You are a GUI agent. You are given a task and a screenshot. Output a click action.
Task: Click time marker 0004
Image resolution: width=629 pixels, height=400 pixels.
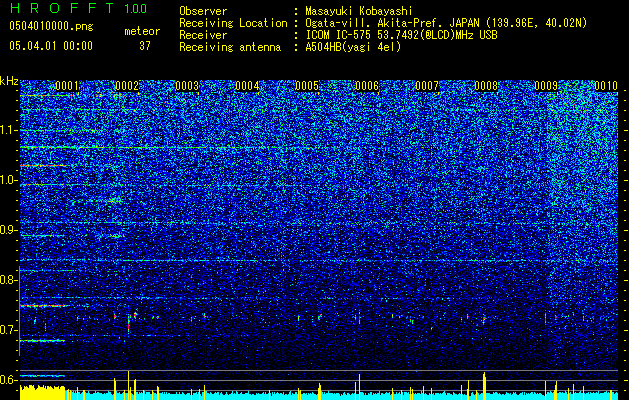pos(247,86)
